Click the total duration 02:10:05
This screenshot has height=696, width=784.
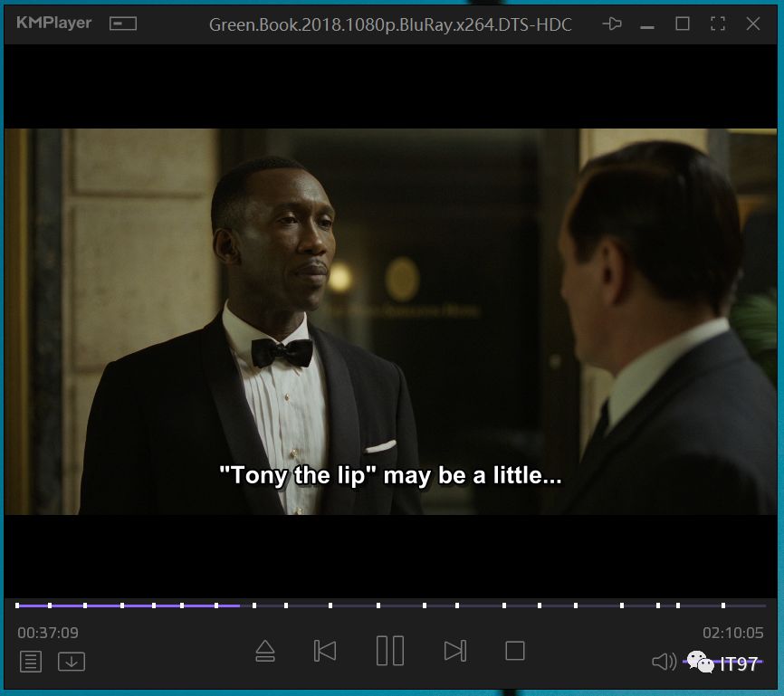732,633
